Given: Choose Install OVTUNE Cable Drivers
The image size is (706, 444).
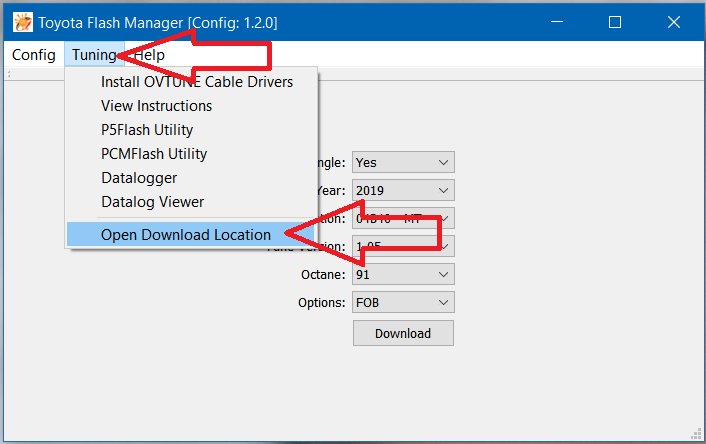Looking at the screenshot, I should pyautogui.click(x=192, y=82).
